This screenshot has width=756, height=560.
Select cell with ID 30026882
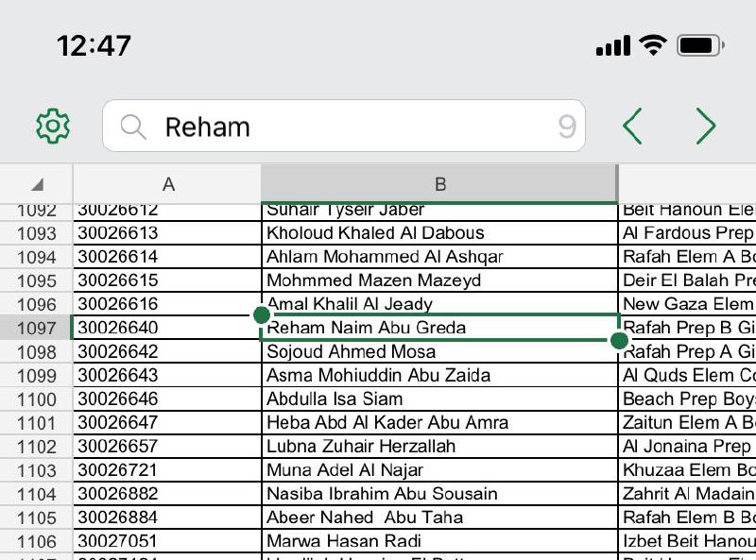[167, 494]
